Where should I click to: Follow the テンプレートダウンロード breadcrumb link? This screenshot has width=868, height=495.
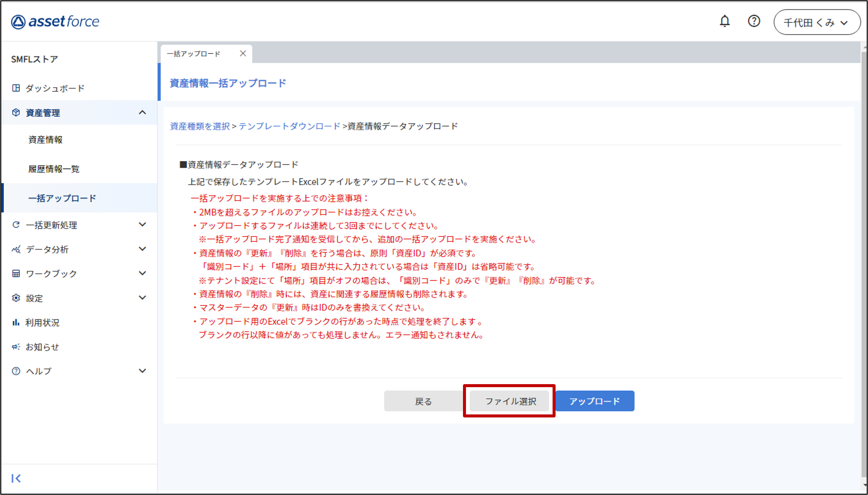[x=289, y=126]
